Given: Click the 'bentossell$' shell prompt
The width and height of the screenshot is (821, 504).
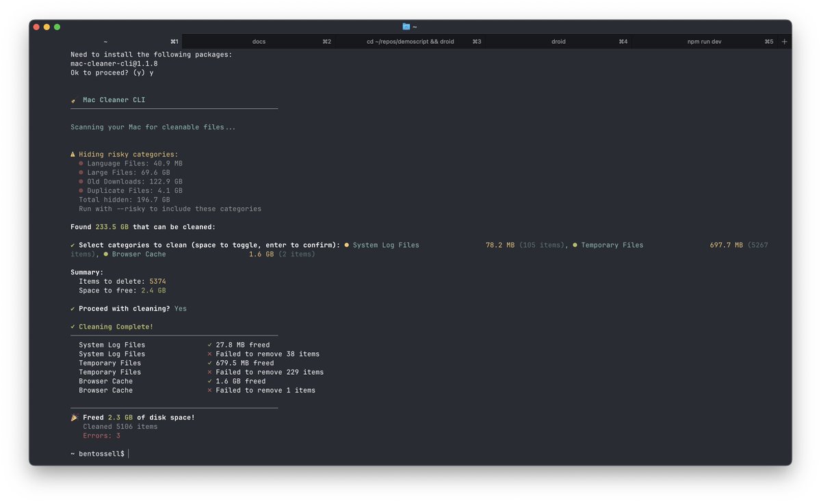Looking at the screenshot, I should [102, 454].
